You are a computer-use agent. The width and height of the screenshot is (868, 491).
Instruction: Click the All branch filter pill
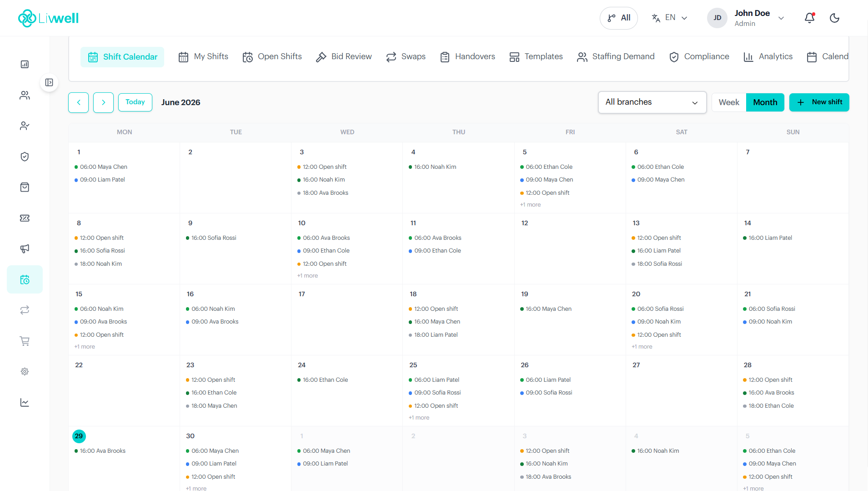click(x=618, y=18)
